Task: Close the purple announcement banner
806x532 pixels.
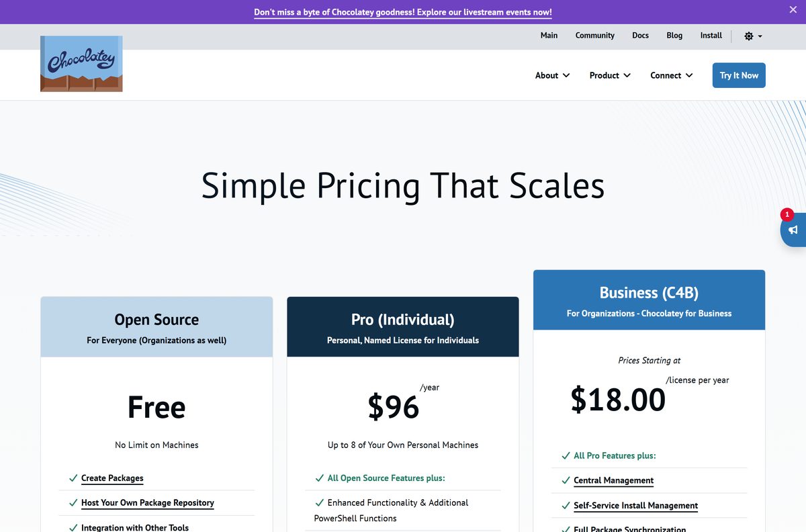Action: pos(793,9)
